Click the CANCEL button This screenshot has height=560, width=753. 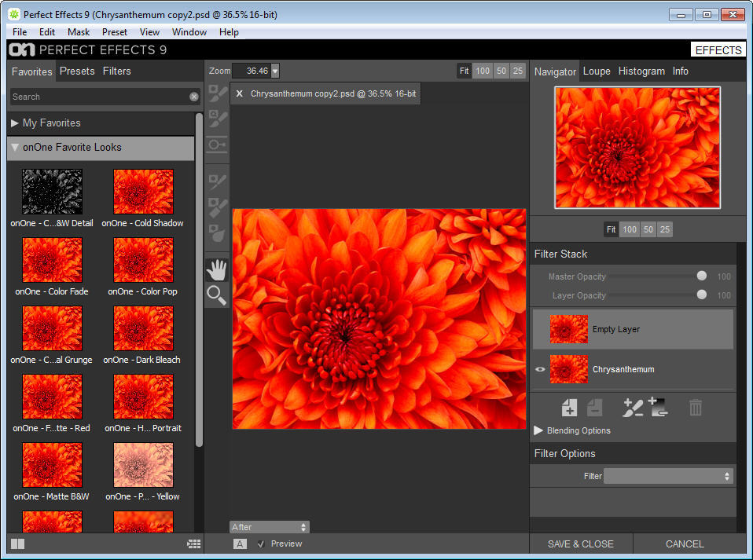click(x=685, y=544)
